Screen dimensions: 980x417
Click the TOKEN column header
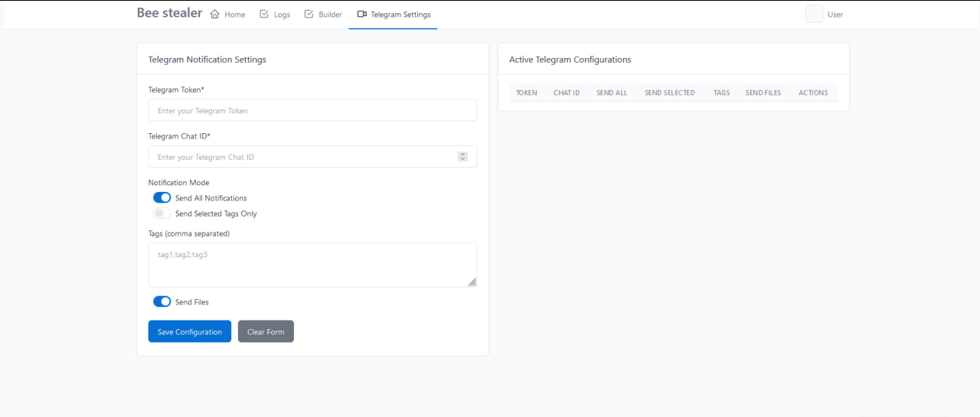[x=527, y=93]
